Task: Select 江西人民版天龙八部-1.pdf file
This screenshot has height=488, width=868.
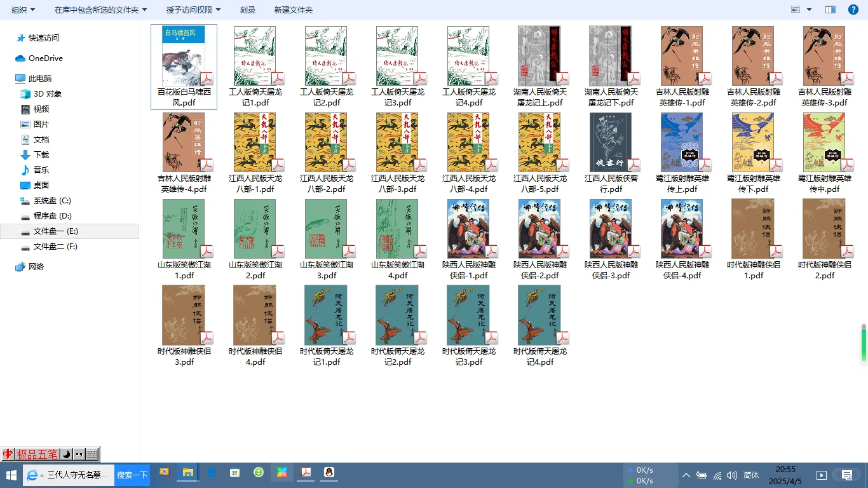Action: [x=255, y=153]
